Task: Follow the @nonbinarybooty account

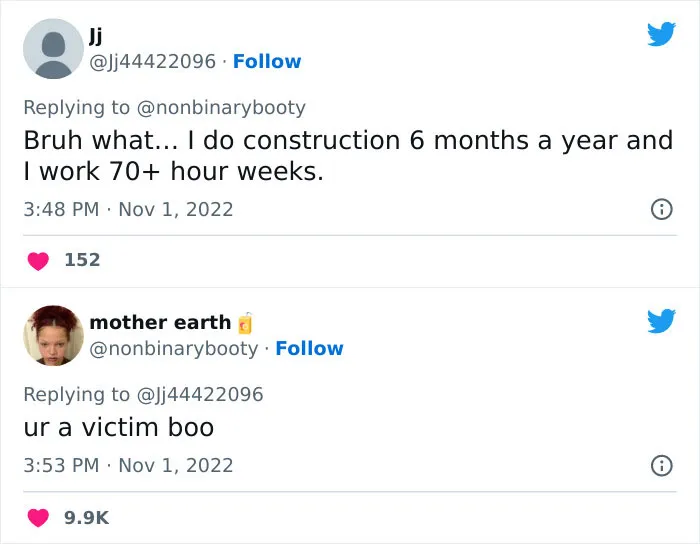Action: point(309,349)
